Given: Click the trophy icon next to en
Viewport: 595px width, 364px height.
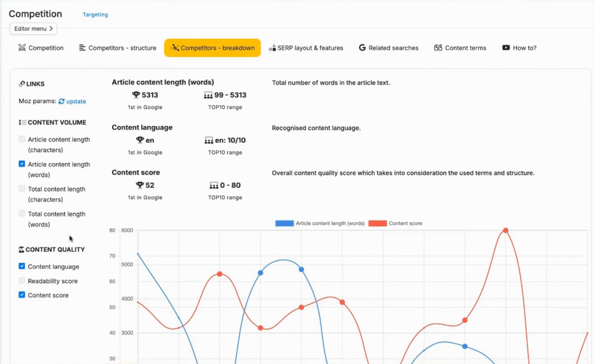Looking at the screenshot, I should (x=140, y=140).
